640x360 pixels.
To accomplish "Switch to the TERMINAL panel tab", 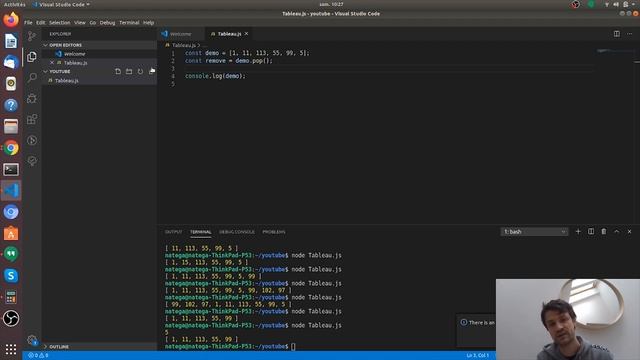I will point(200,232).
